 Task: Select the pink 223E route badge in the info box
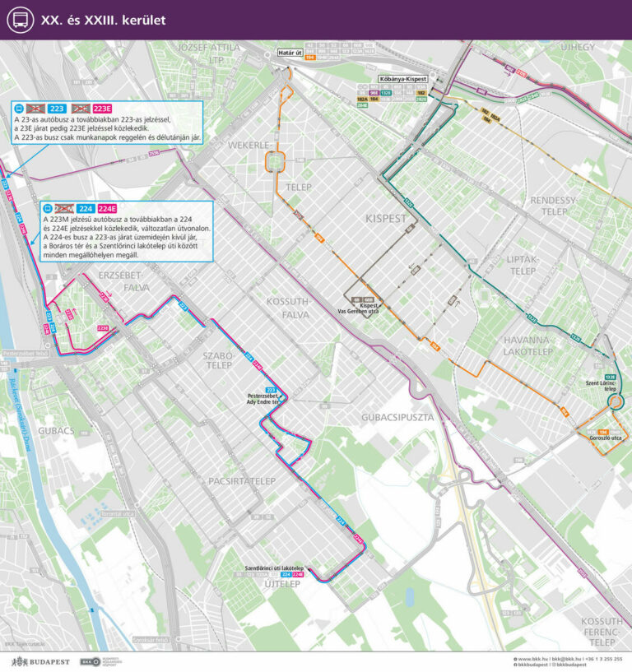(x=103, y=109)
